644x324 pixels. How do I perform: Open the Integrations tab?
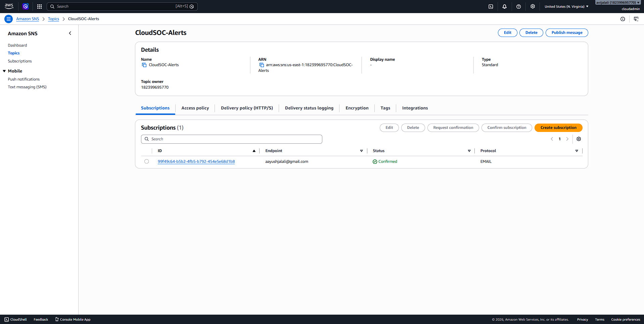[415, 108]
